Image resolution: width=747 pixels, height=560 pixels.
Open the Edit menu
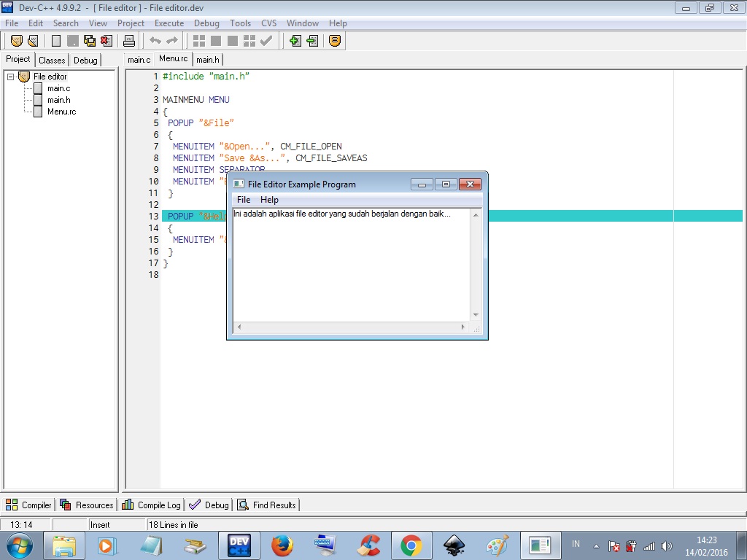coord(36,23)
